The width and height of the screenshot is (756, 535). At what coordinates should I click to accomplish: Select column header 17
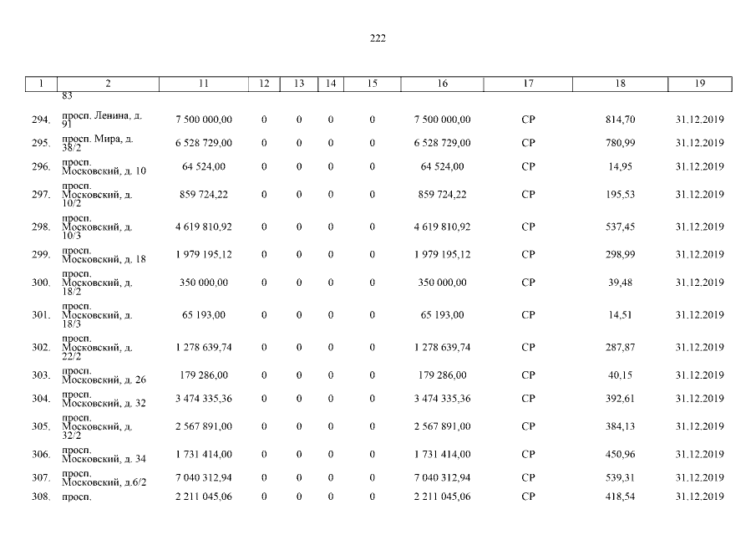(x=528, y=84)
